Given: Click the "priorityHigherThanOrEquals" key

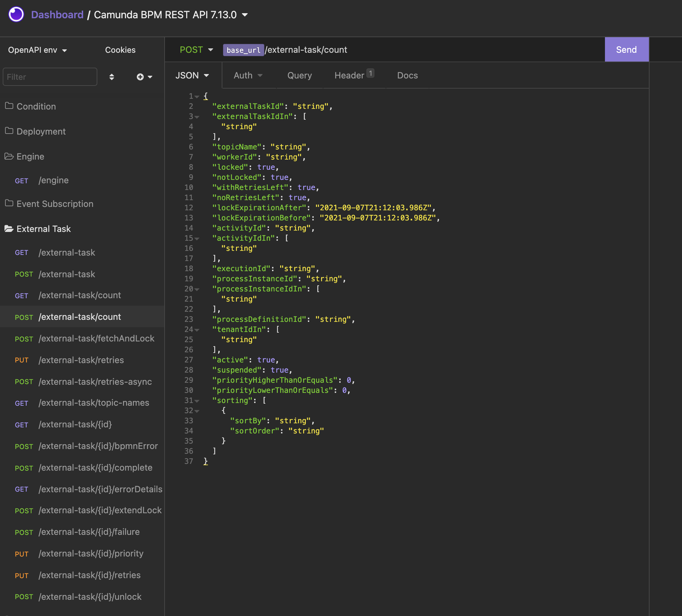Looking at the screenshot, I should [x=275, y=380].
